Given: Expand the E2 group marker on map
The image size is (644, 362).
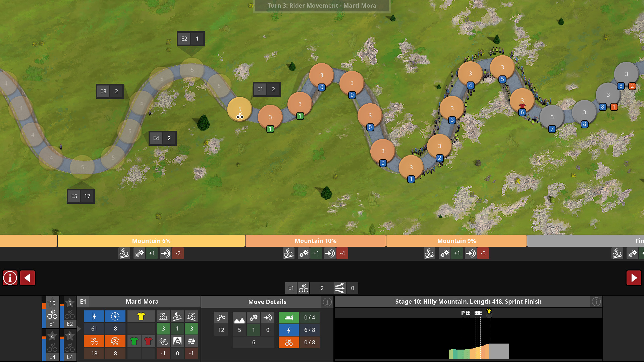Looking at the screenshot, I should 191,39.
